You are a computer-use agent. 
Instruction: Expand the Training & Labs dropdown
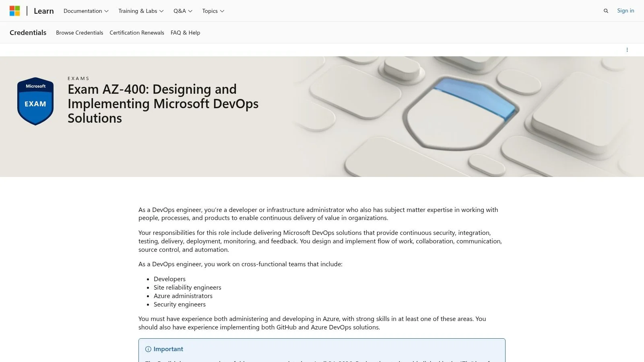pos(141,11)
